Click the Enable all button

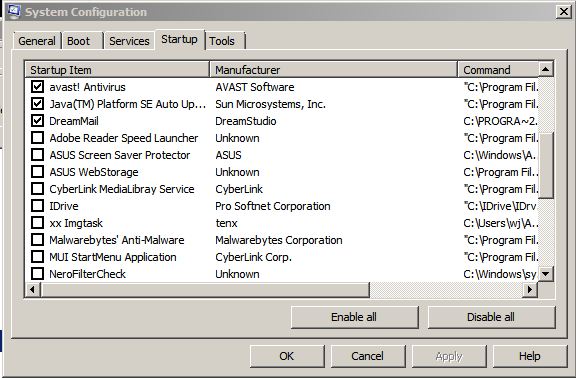pyautogui.click(x=354, y=317)
